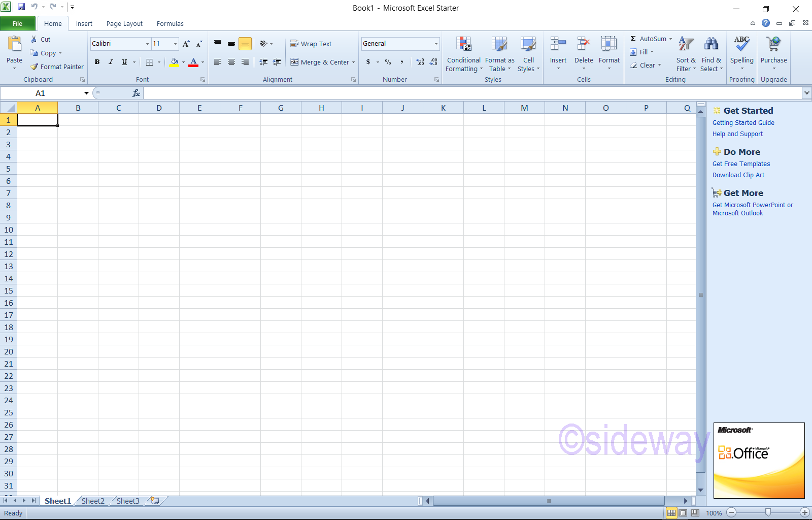The image size is (812, 520).
Task: Switch to the Formulas tab
Action: [x=170, y=23]
